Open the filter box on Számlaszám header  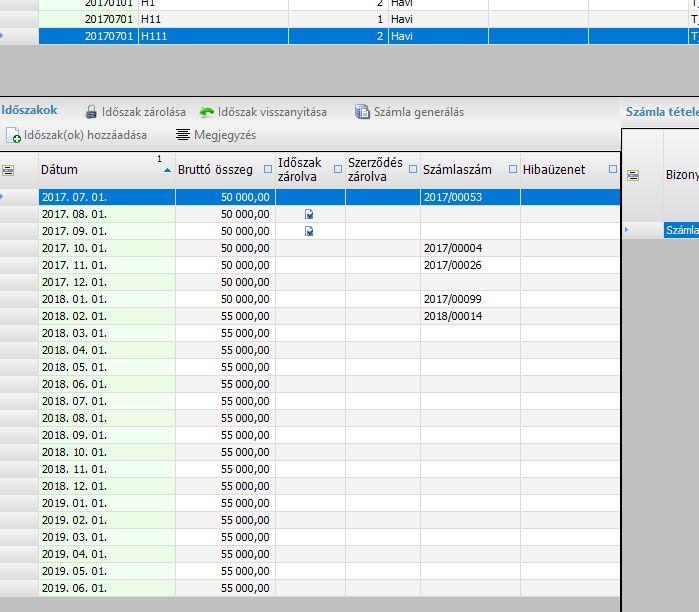pos(513,169)
